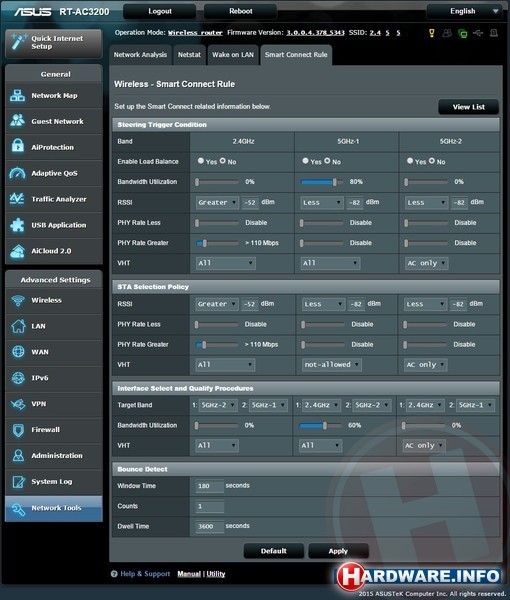This screenshot has width=510, height=600.
Task: Switch to the Wake on LAN tab
Action: tap(233, 55)
